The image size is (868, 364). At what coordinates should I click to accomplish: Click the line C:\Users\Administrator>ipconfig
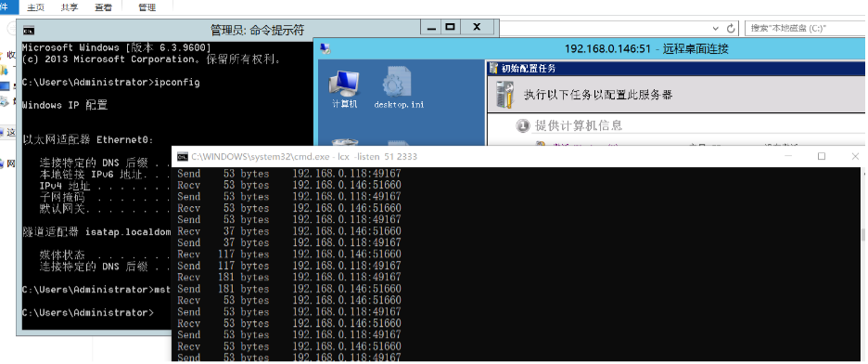[110, 83]
